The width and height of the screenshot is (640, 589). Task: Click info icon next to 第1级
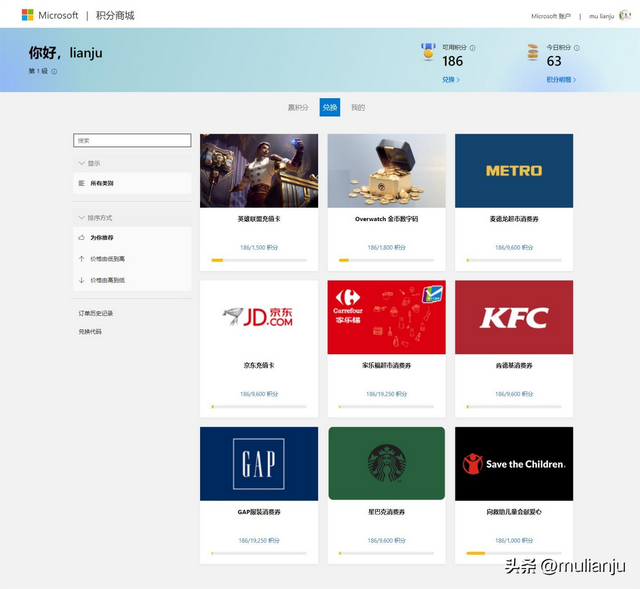pos(54,71)
